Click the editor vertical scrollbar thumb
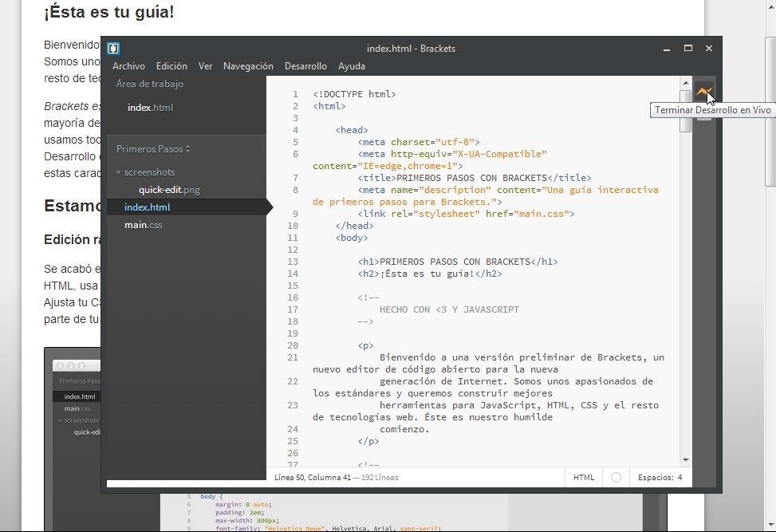 coord(685,111)
